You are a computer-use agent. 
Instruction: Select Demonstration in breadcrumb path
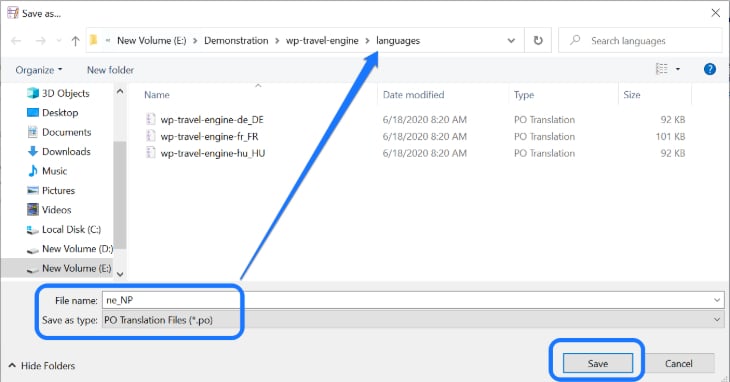pyautogui.click(x=236, y=40)
